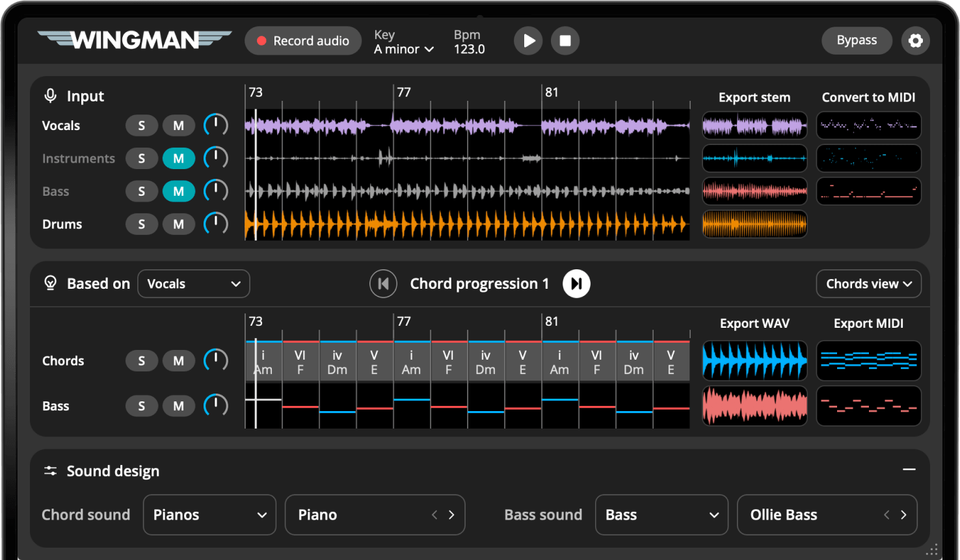Image resolution: width=960 pixels, height=560 pixels.
Task: Skip to next chord progression
Action: 576,284
